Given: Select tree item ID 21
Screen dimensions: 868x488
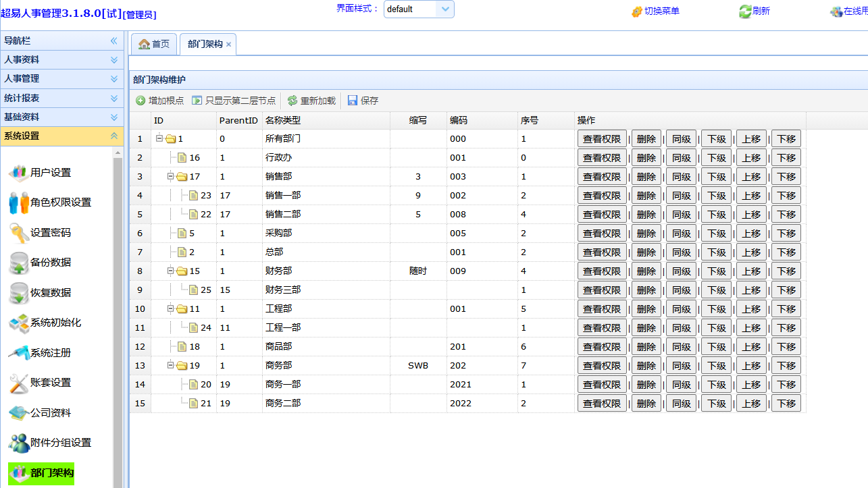Looking at the screenshot, I should tap(206, 404).
